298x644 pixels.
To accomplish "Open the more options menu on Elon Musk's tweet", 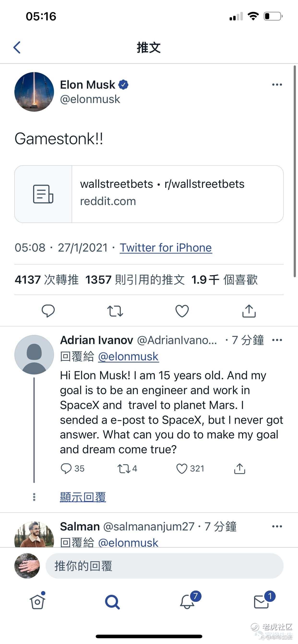I will 277,85.
